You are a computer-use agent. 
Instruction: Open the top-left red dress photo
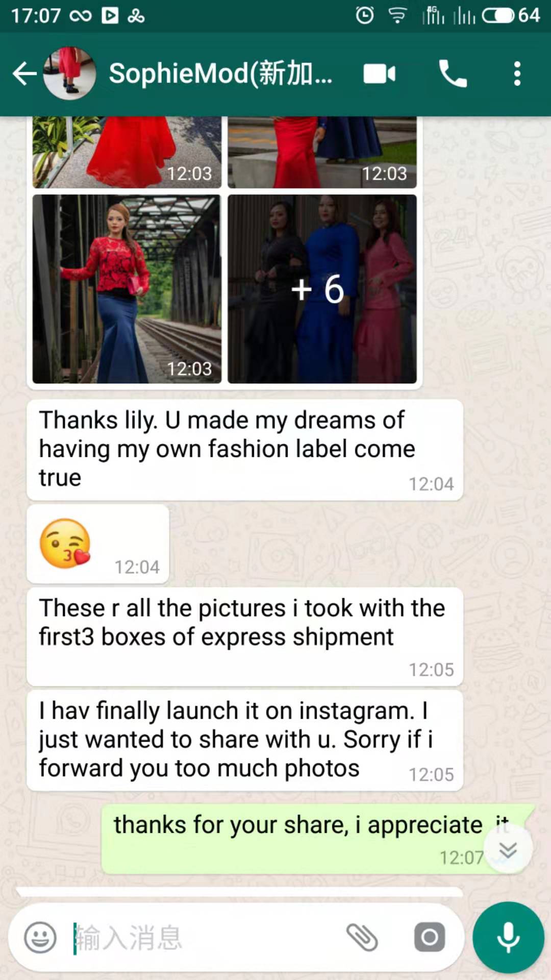point(127,152)
